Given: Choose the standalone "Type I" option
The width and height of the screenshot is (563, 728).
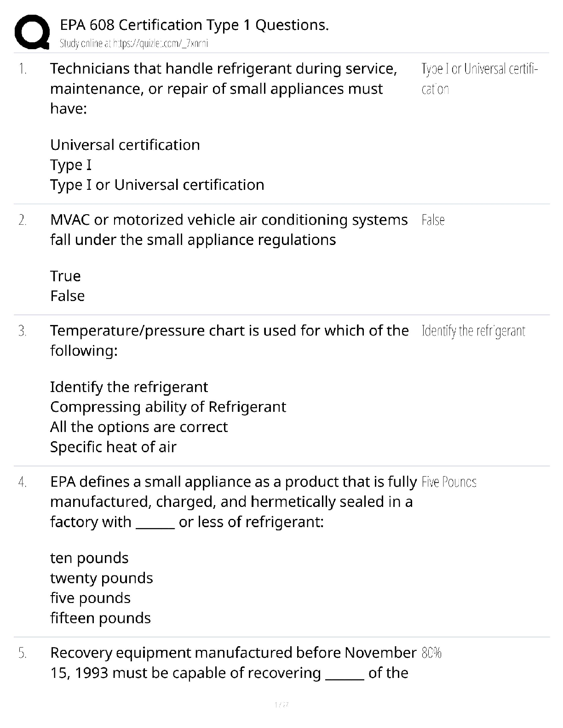Looking at the screenshot, I should pyautogui.click(x=71, y=165).
